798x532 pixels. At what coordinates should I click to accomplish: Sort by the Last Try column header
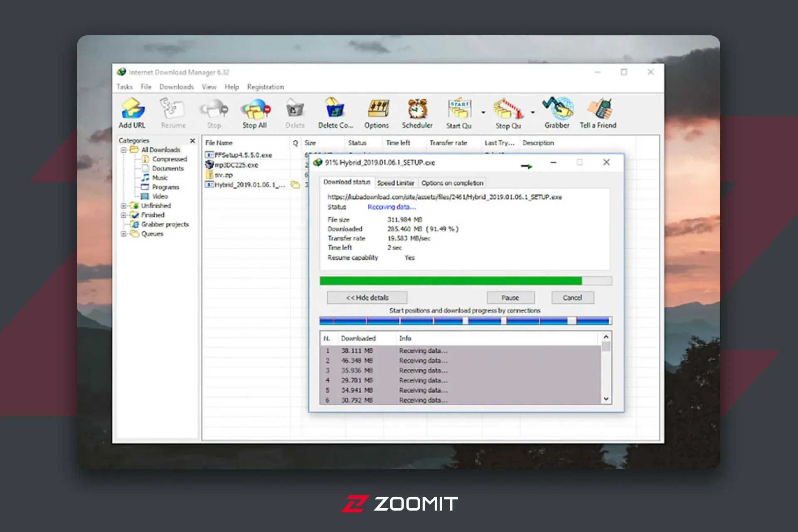[500, 143]
